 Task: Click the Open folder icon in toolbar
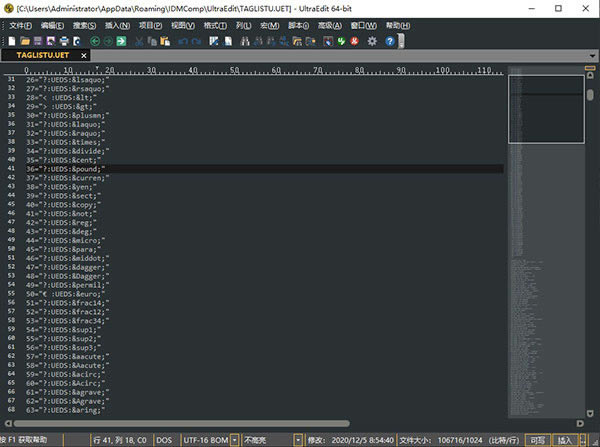[x=27, y=41]
